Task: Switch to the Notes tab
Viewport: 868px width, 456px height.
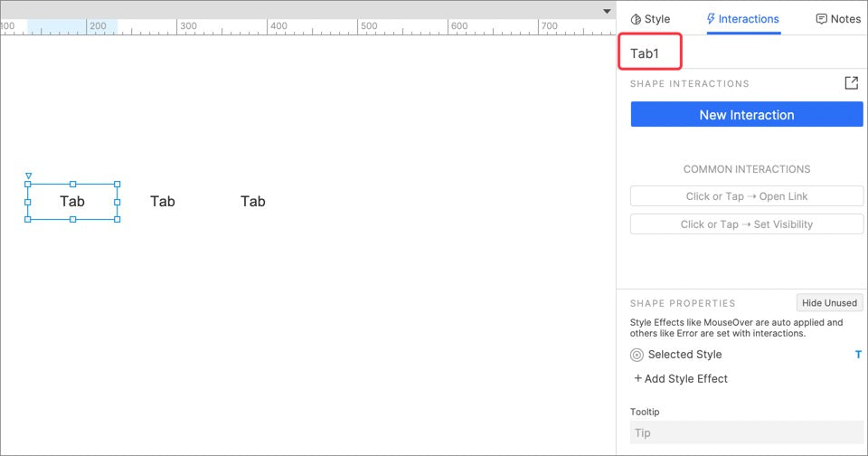Action: click(838, 19)
